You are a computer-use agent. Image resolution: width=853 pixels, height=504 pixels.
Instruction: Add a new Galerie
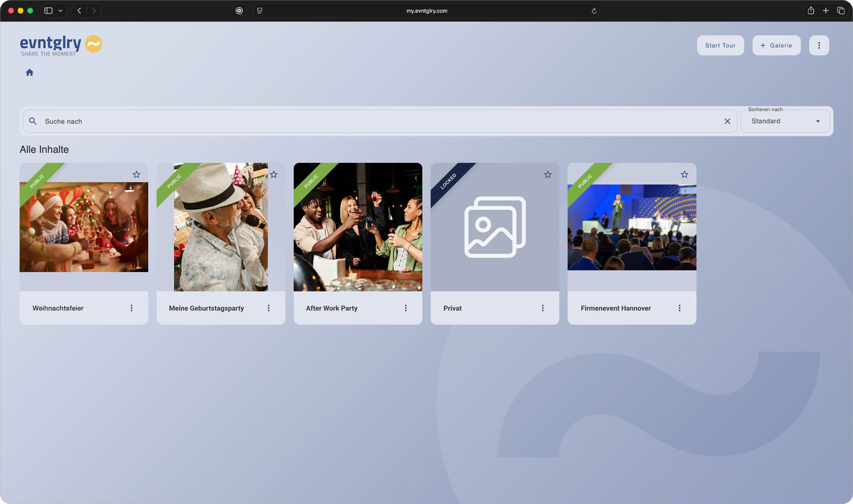click(x=776, y=46)
